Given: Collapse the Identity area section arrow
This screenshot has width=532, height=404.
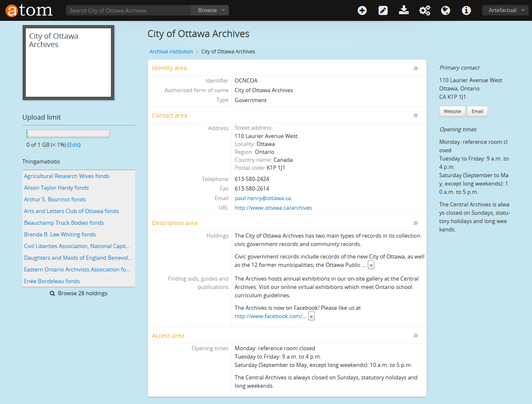Looking at the screenshot, I should tap(415, 68).
